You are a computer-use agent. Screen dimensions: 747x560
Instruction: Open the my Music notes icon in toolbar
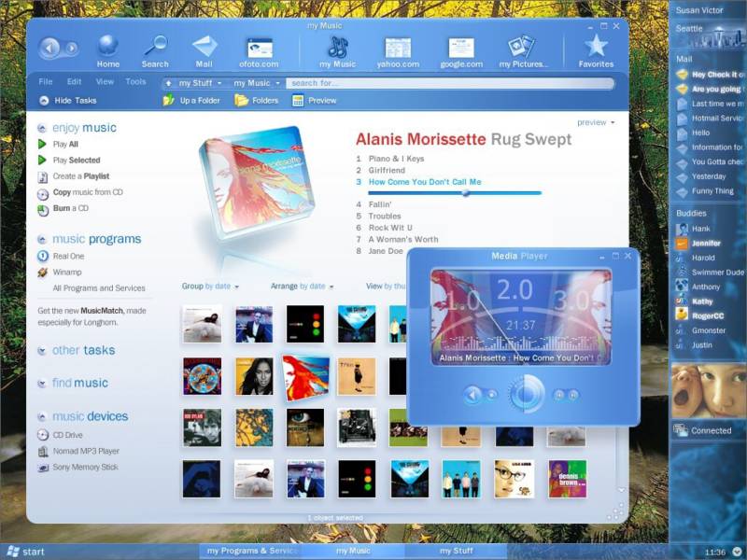point(338,48)
